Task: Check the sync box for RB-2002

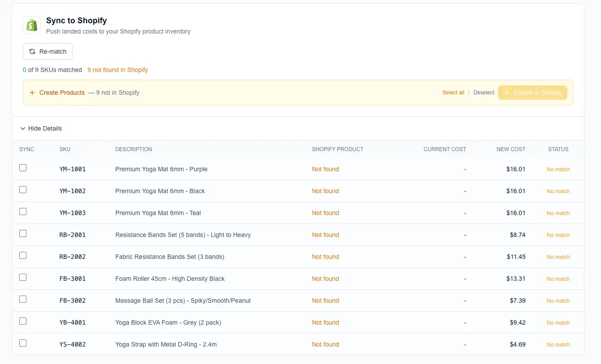Action: click(x=23, y=255)
